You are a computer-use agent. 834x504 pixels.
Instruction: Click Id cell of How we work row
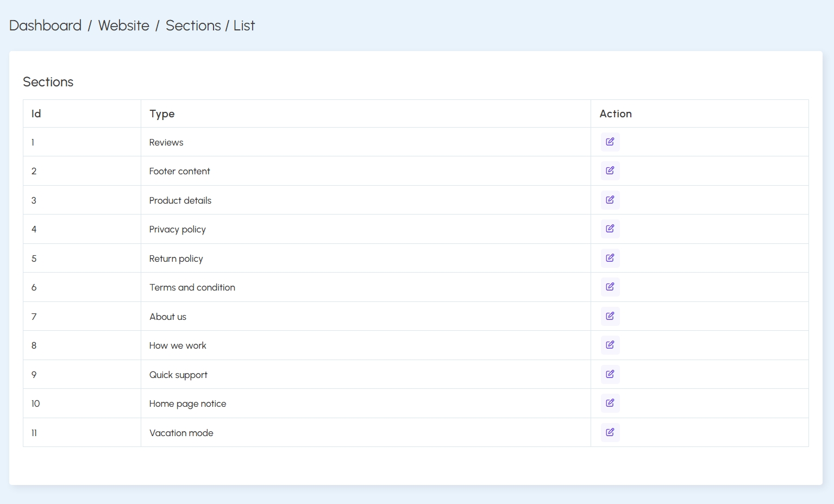tap(82, 345)
